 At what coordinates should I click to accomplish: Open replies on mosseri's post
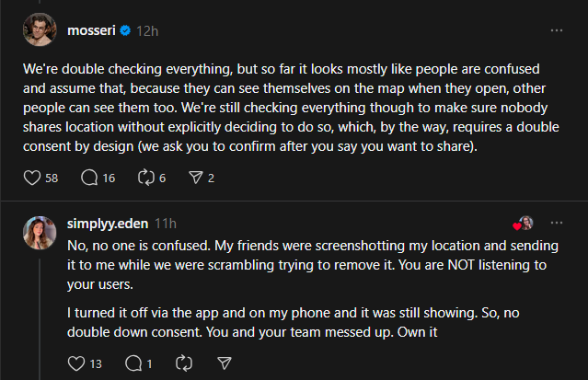coord(89,178)
